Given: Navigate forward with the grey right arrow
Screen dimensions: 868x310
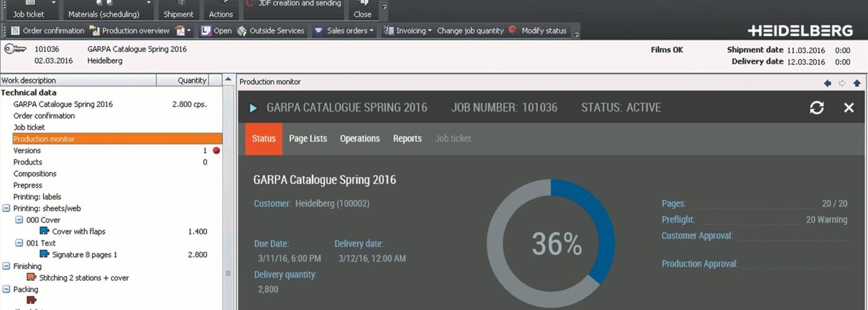Looking at the screenshot, I should [842, 83].
